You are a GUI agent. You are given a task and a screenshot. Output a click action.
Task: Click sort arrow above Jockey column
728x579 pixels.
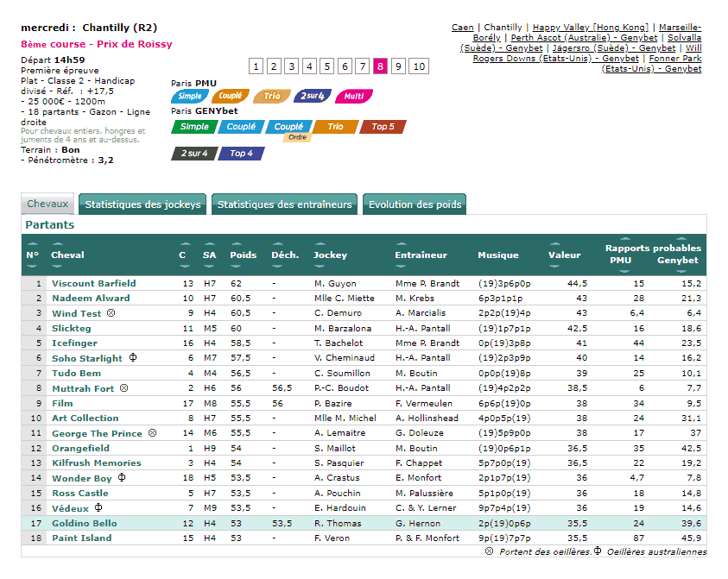tap(320, 244)
